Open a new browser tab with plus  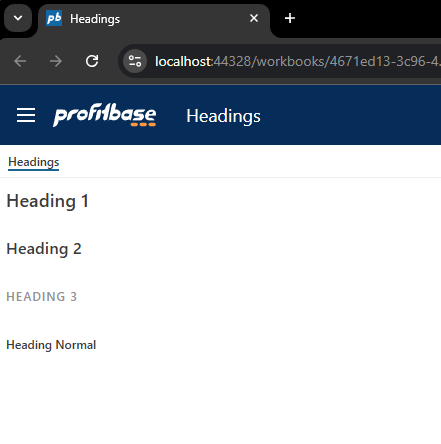pyautogui.click(x=290, y=18)
